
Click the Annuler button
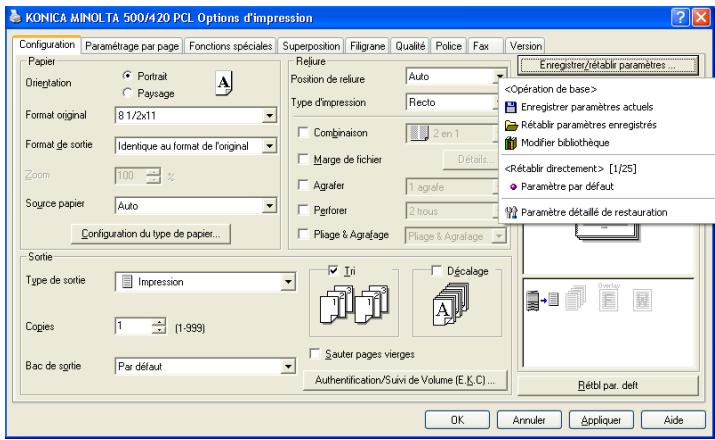529,420
